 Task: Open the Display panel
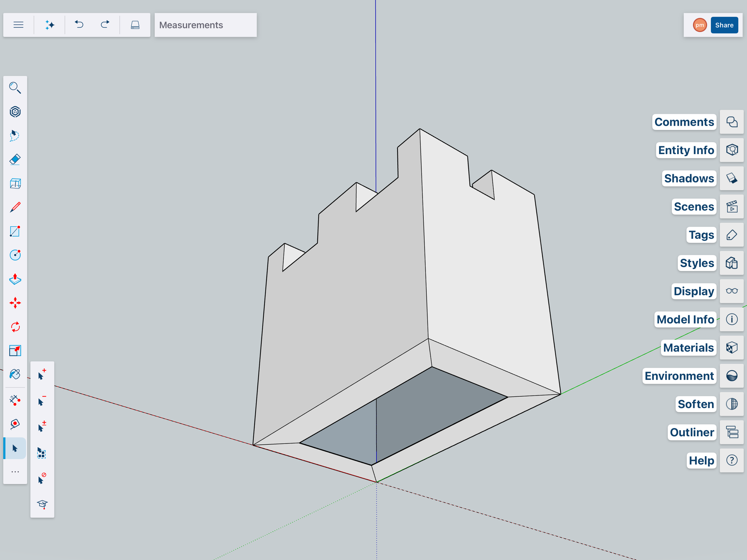(x=731, y=291)
